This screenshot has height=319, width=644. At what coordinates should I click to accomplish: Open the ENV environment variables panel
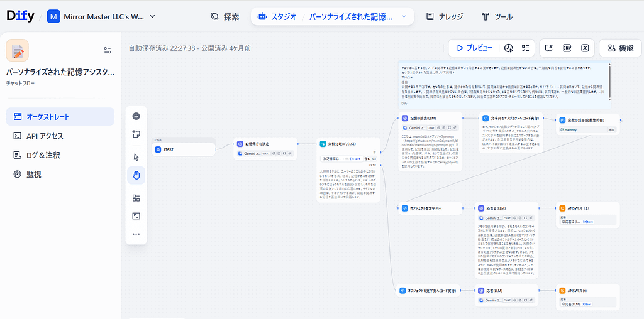567,48
